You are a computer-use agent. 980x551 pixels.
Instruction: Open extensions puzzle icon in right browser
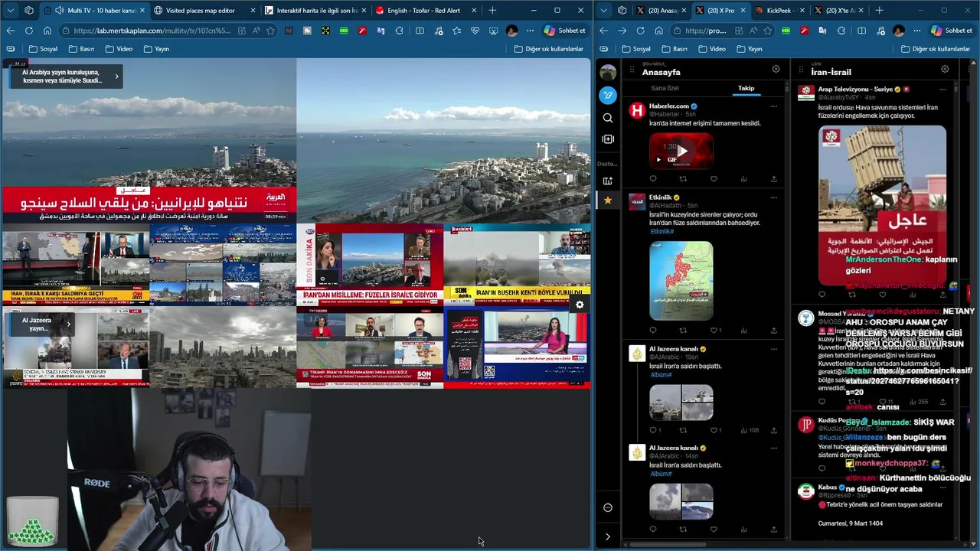click(841, 31)
